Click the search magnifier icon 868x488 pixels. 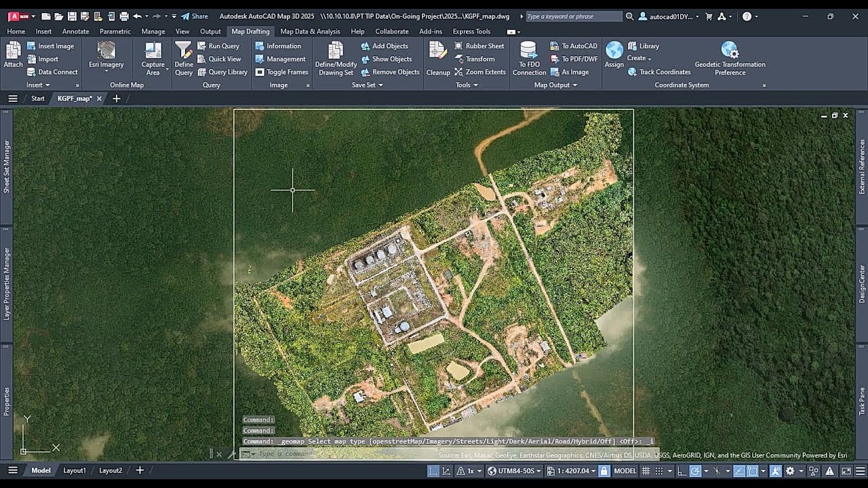tap(630, 16)
